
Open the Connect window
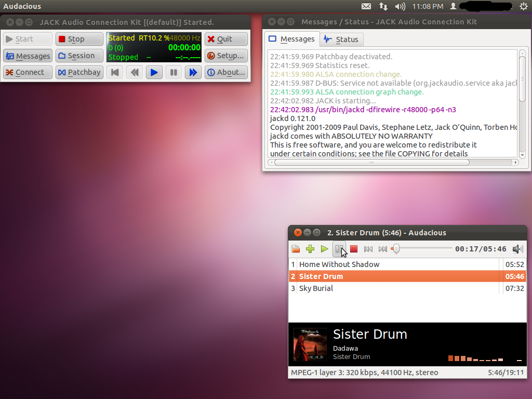click(28, 72)
